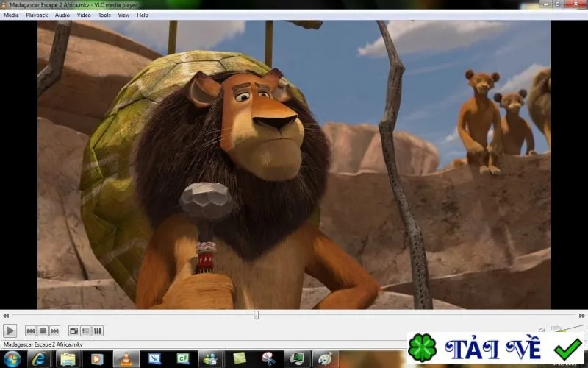Open the monitor application on taskbar
This screenshot has width=588, height=368.
click(x=297, y=359)
